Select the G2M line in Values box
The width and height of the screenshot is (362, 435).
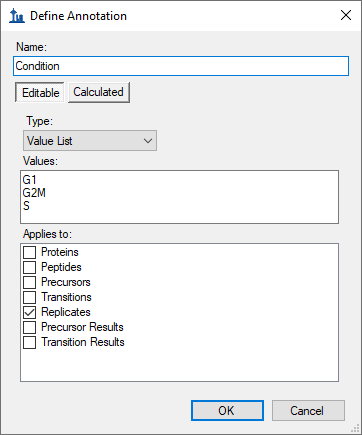34,193
